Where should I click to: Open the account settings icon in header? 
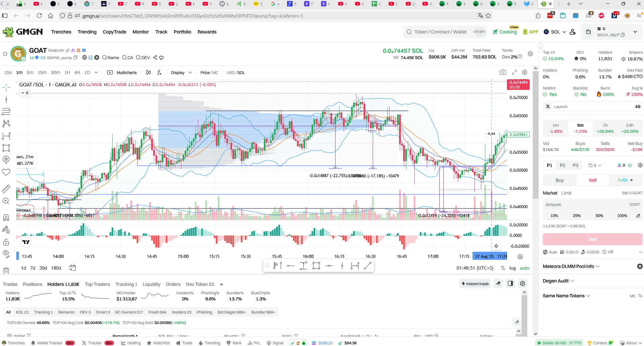click(573, 32)
